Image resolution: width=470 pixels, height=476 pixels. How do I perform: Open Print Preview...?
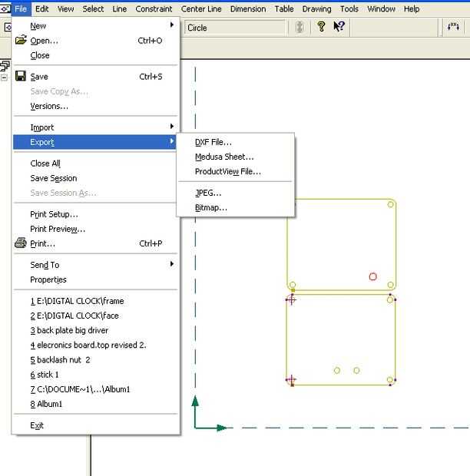coord(94,229)
